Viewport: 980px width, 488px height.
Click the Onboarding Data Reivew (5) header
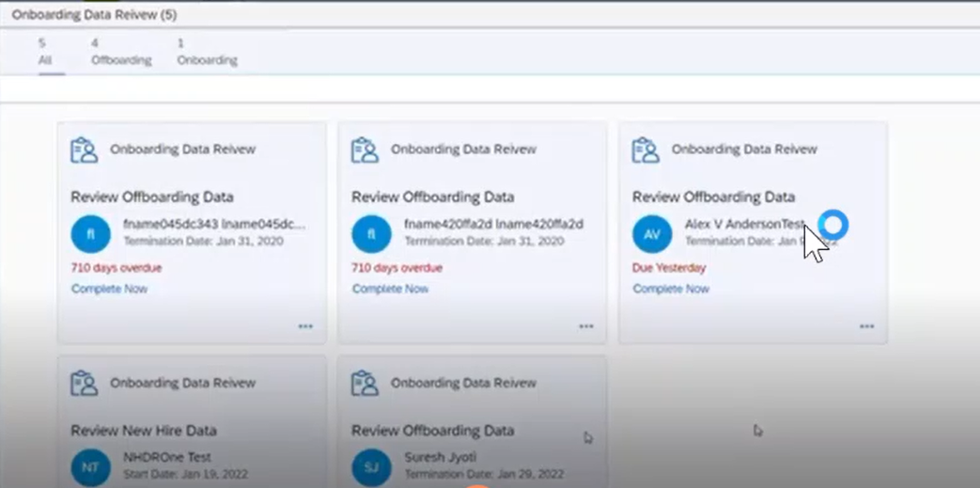click(94, 15)
